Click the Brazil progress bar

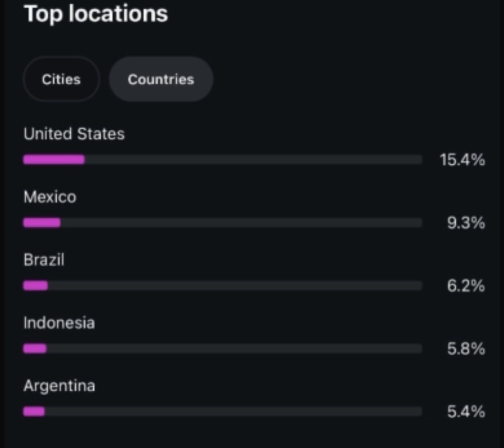222,286
